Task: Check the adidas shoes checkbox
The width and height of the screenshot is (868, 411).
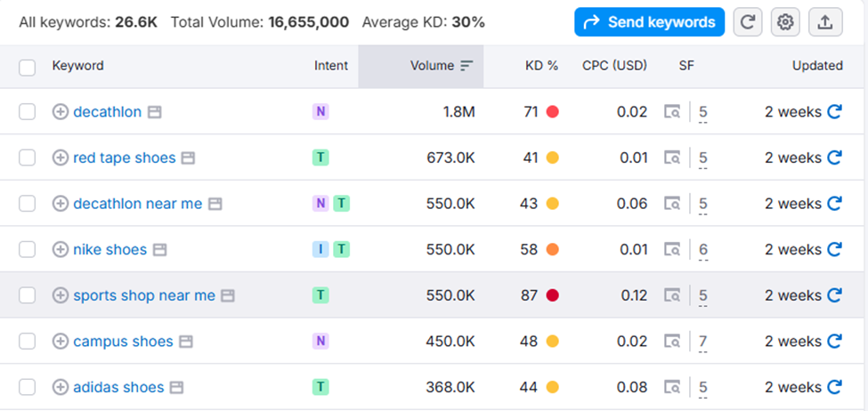Action: tap(27, 387)
